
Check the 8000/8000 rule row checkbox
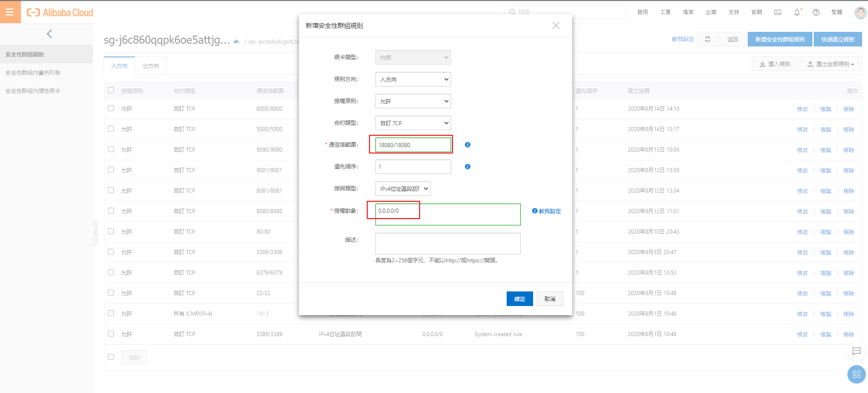coord(111,108)
